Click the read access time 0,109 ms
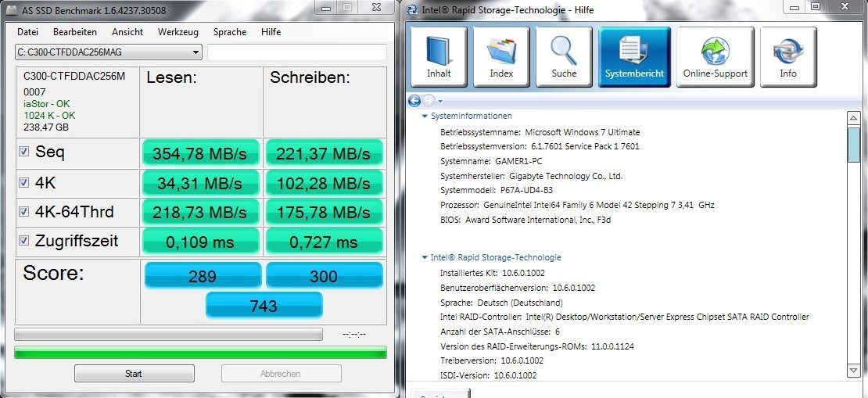The width and height of the screenshot is (868, 398). tap(200, 242)
